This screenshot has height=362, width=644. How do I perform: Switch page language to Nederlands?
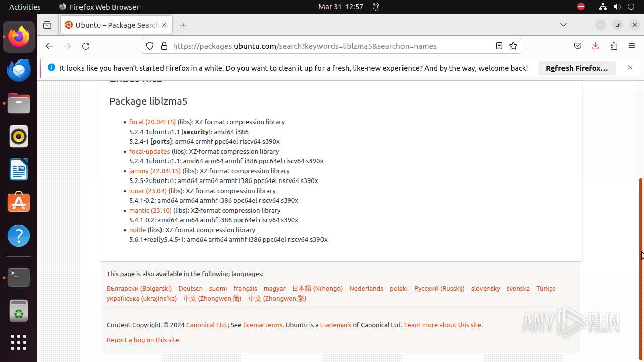coord(366,288)
